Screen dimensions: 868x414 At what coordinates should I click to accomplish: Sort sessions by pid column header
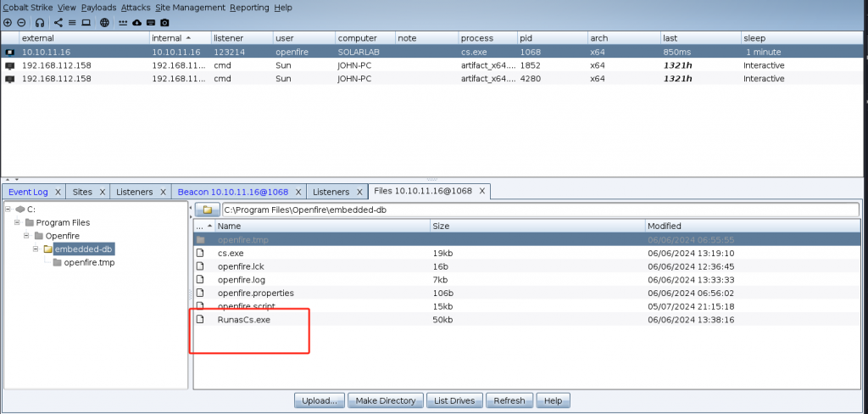click(553, 38)
